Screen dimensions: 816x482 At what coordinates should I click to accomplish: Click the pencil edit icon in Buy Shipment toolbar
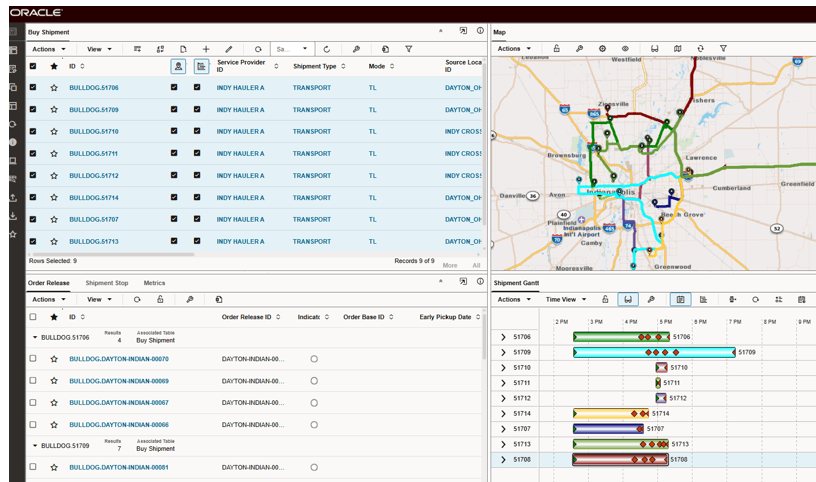229,48
